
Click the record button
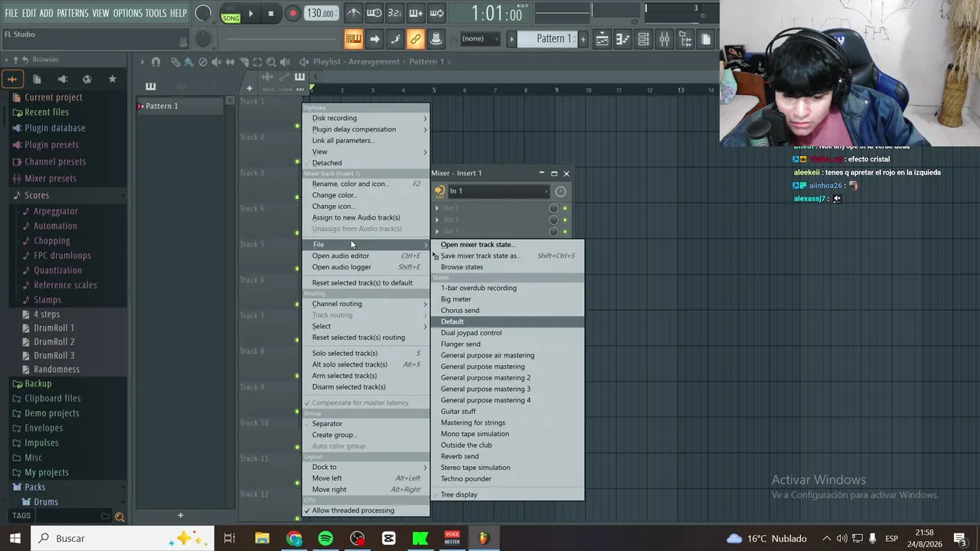292,13
